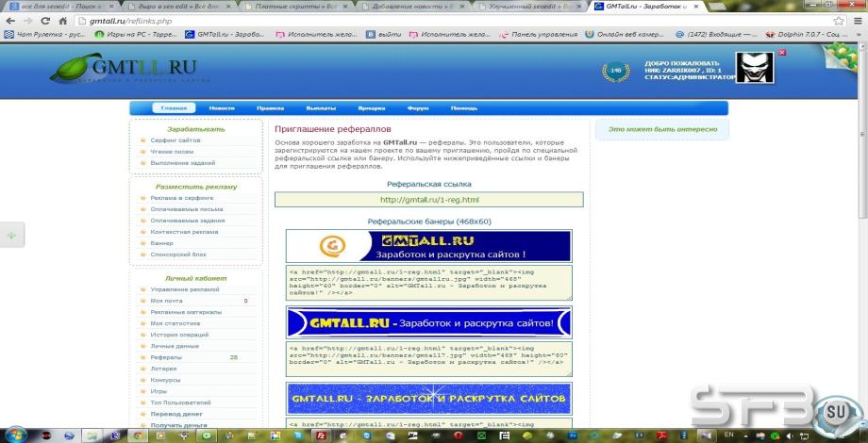Open 'Топ Пользователей' sidebar link
The width and height of the screenshot is (868, 443).
click(180, 402)
